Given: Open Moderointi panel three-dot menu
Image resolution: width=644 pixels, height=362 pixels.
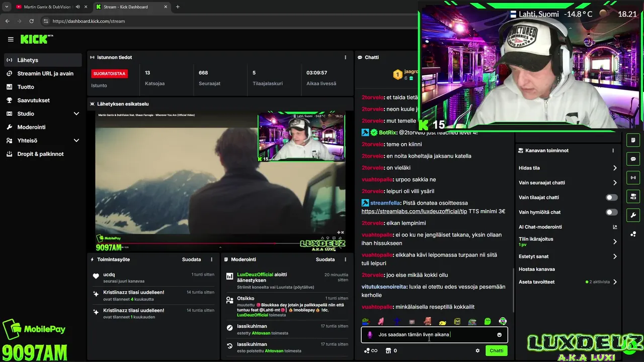Looking at the screenshot, I should [x=345, y=259].
